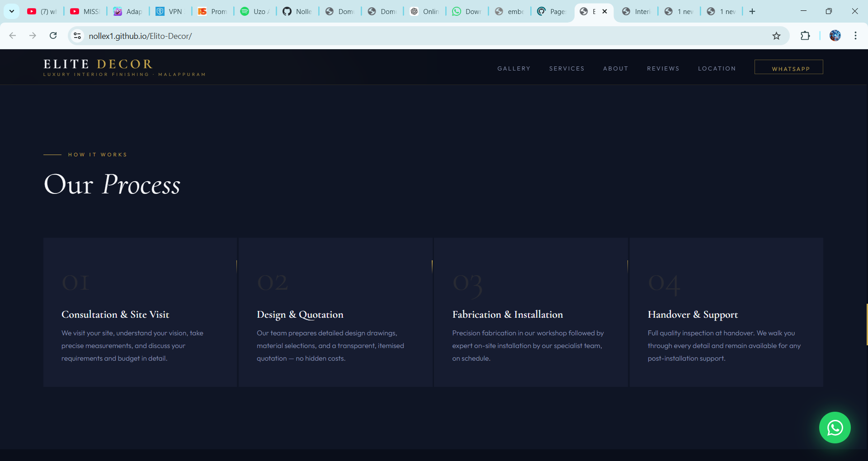The image size is (868, 461).
Task: Close the active Elite Decor tab
Action: point(605,12)
